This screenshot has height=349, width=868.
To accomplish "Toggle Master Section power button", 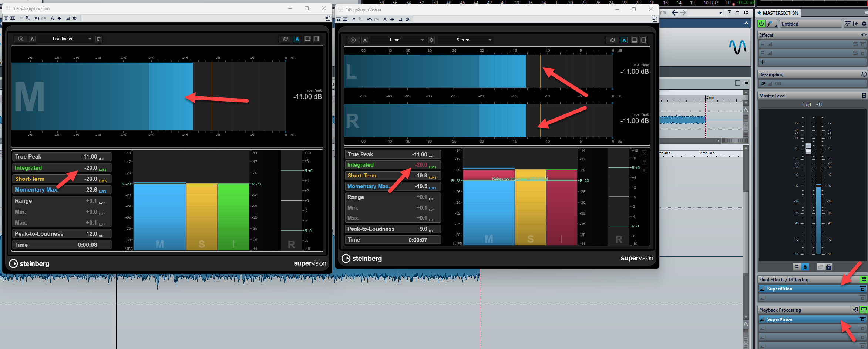I will click(x=761, y=24).
